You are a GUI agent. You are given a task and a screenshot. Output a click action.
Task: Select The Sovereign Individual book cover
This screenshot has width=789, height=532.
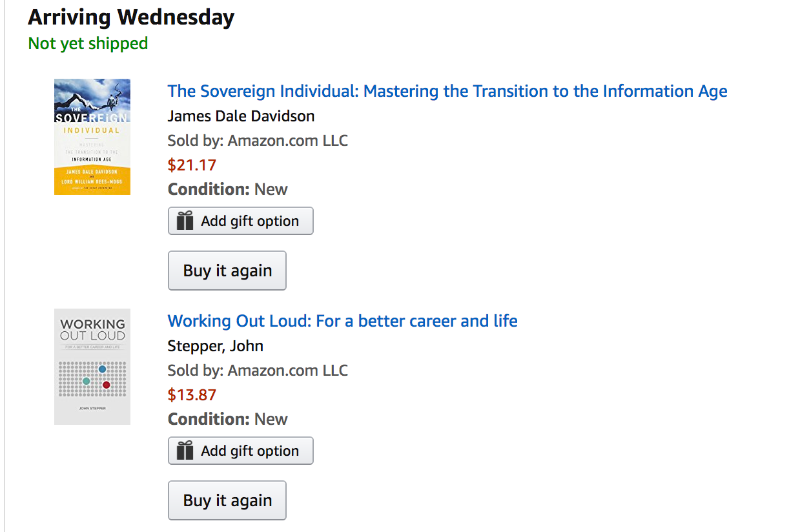pos(92,137)
